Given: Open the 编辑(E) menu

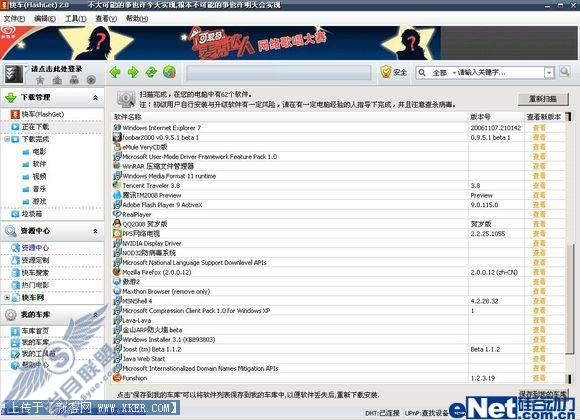Looking at the screenshot, I should click(45, 19).
